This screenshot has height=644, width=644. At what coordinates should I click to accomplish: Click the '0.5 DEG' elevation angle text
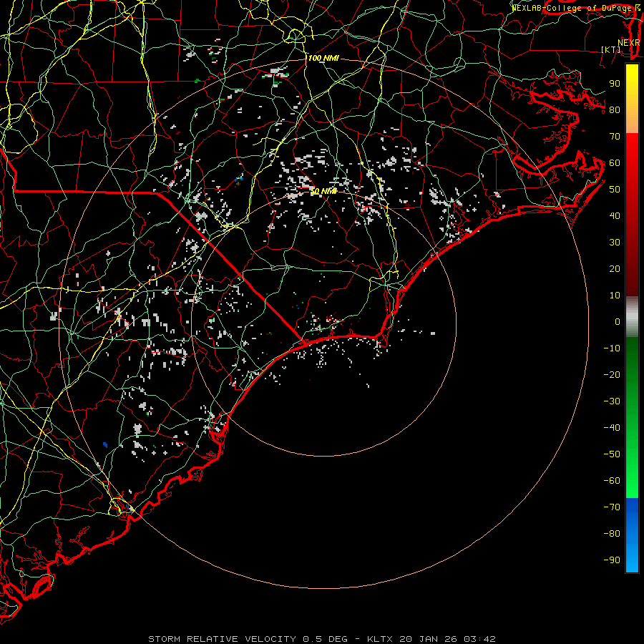pos(325,639)
